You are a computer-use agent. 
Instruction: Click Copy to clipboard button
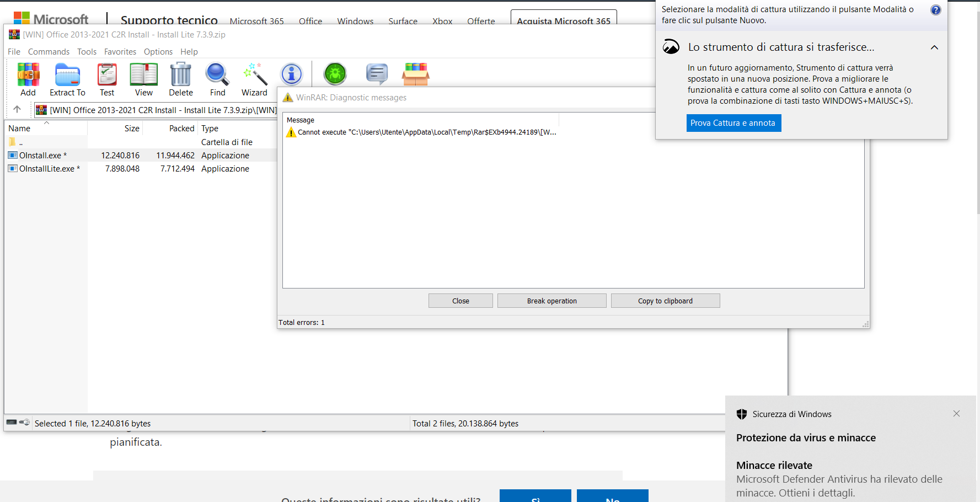(665, 301)
